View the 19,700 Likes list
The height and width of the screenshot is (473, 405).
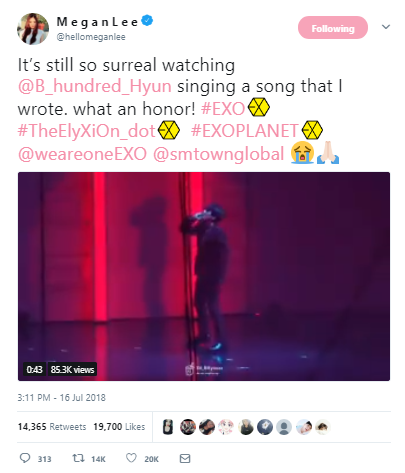pos(119,427)
